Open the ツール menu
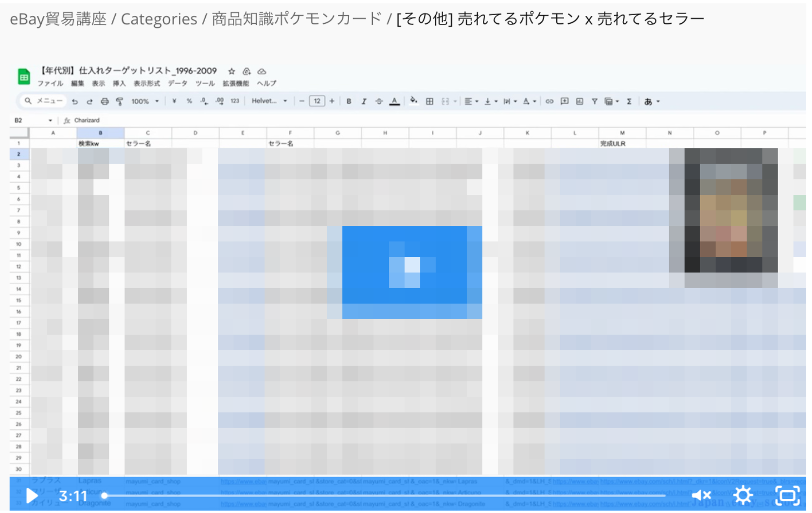Screen dimensions: 812x513 point(205,84)
